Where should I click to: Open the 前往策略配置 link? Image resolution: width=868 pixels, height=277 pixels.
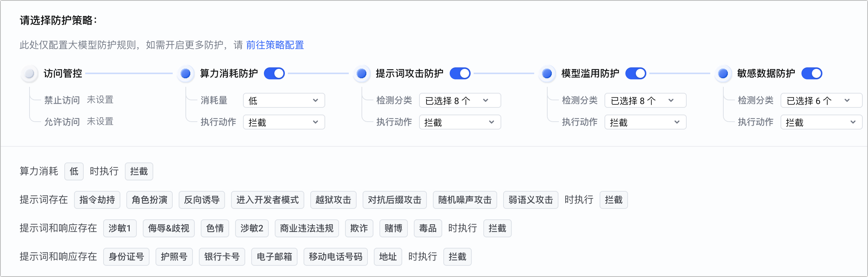(275, 45)
